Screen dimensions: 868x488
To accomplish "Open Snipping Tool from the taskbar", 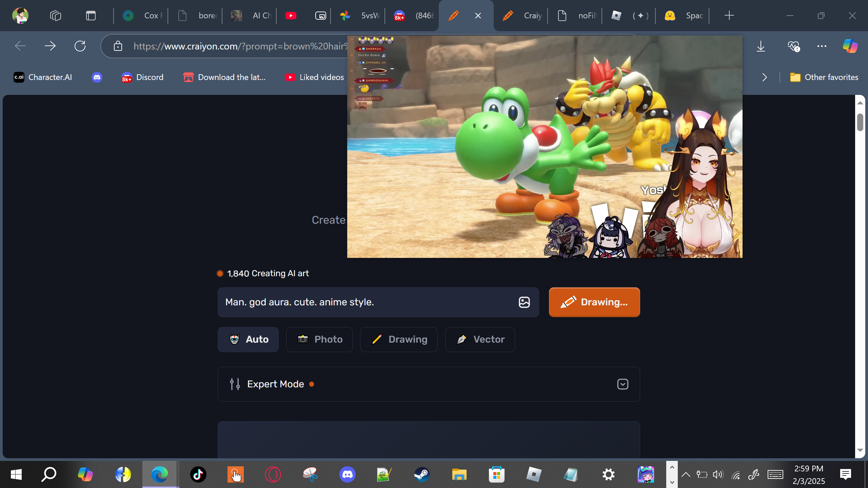I will coord(310,474).
